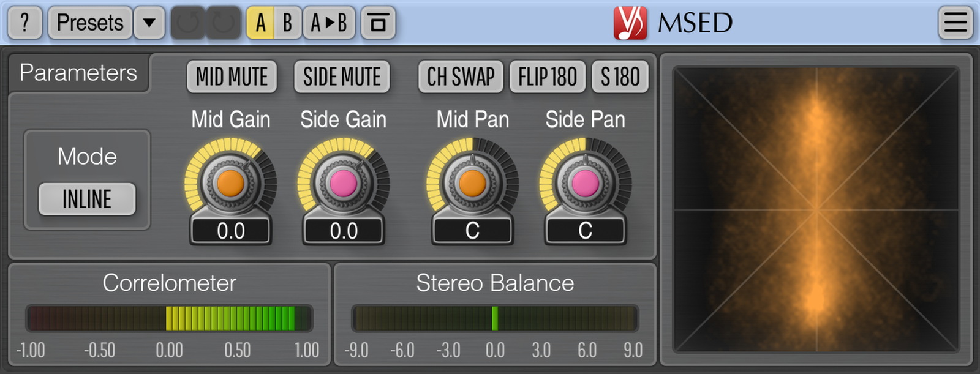Toggle the MID MUTE button
Viewport: 980px width, 374px height.
232,77
